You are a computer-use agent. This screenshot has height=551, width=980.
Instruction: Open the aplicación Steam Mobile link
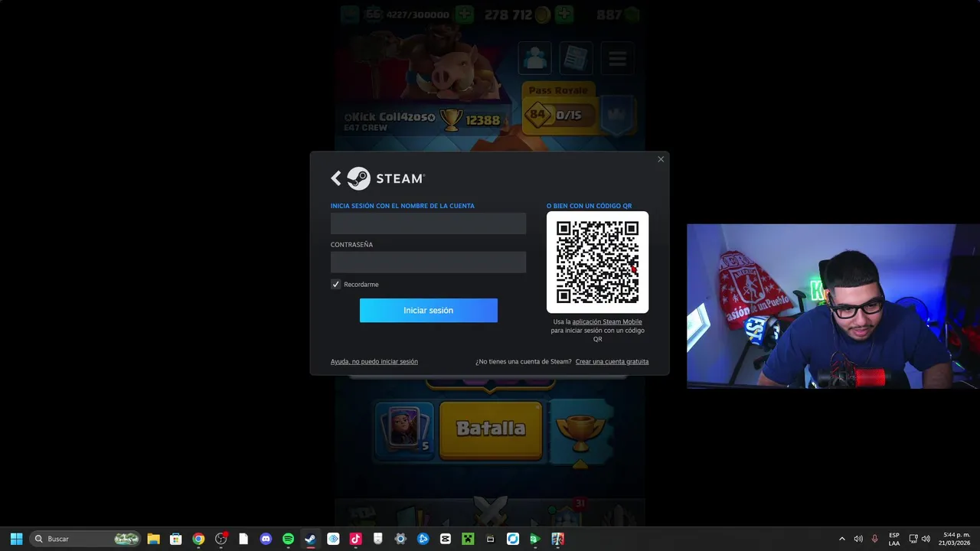tap(607, 321)
